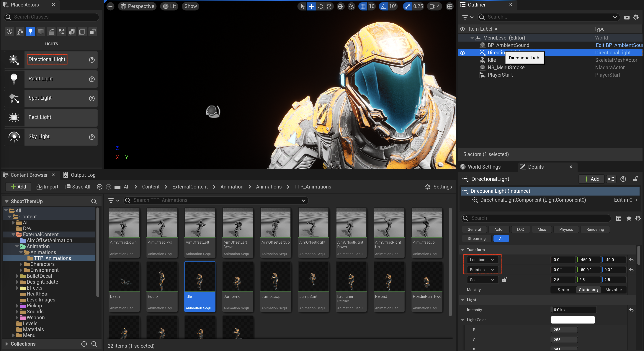
Task: Click Import in Content Browser
Action: tap(47, 187)
